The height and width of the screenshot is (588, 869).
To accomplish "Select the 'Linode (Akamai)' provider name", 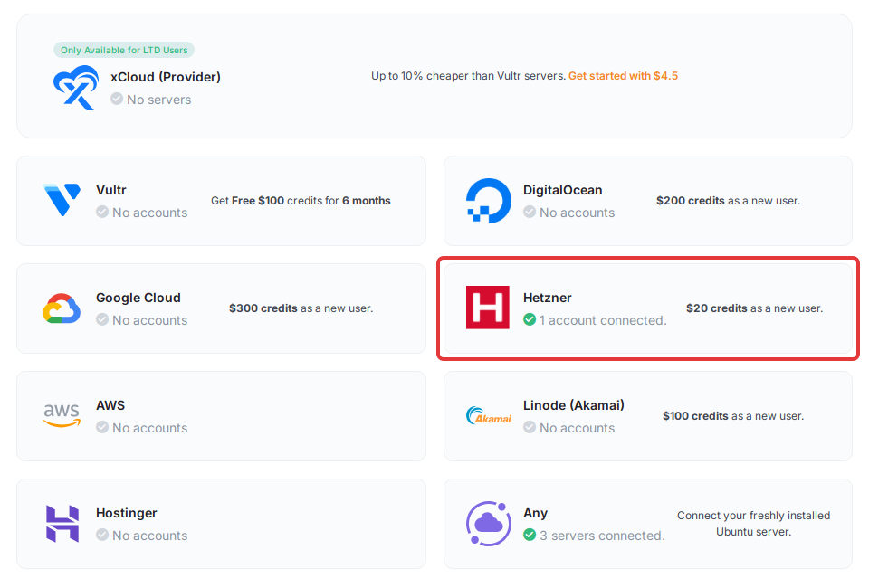I will pyautogui.click(x=574, y=405).
